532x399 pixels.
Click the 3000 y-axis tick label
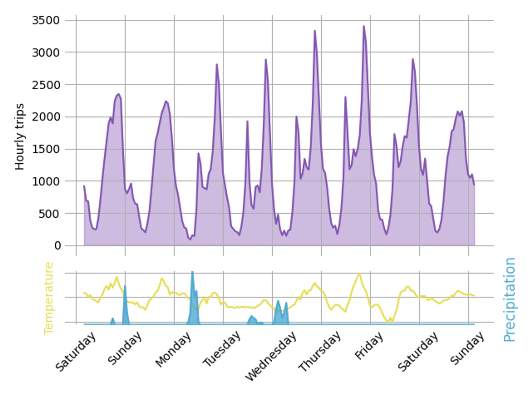coord(46,53)
